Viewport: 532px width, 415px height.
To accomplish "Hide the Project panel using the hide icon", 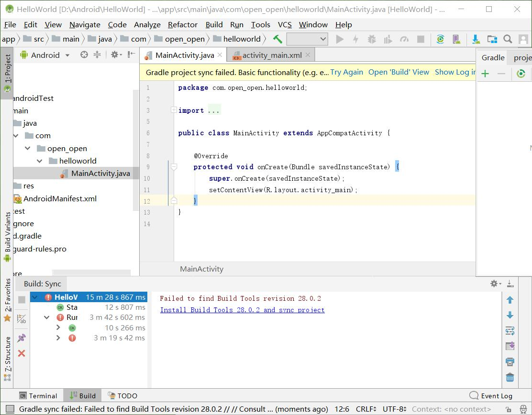I will tap(131, 55).
